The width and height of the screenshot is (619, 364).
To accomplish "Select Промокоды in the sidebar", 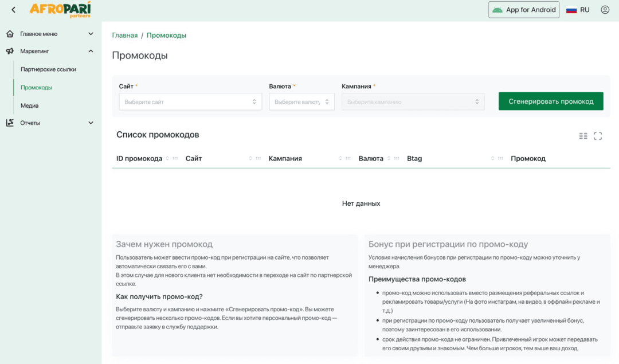I will pos(36,88).
